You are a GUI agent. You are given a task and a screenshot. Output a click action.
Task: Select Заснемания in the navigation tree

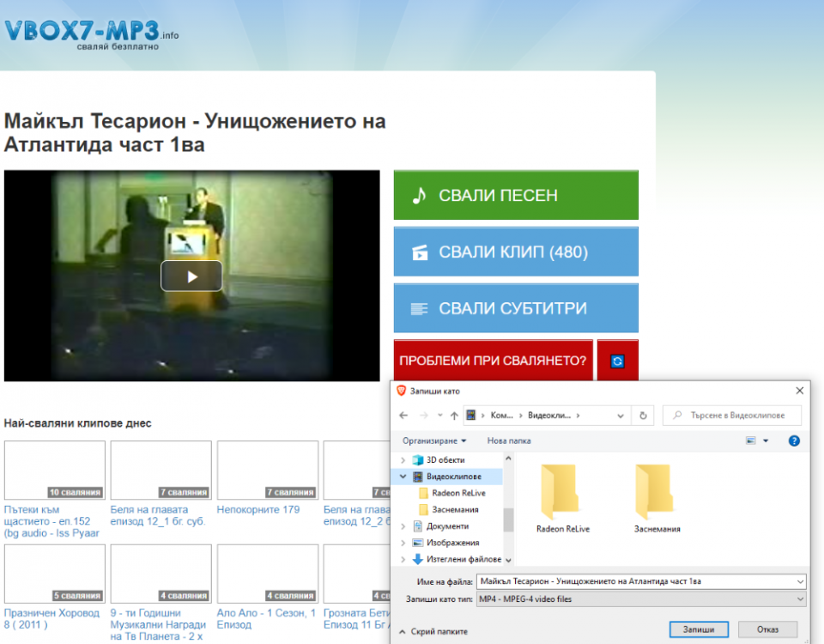[x=455, y=509]
